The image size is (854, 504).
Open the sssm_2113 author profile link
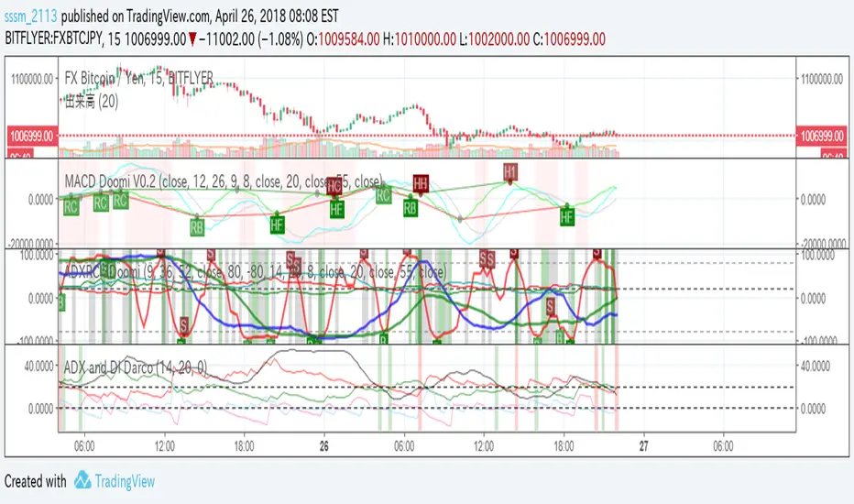pos(30,16)
